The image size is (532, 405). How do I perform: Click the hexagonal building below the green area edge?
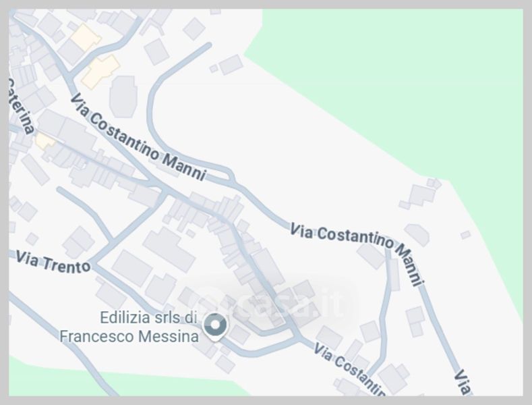(417, 234)
